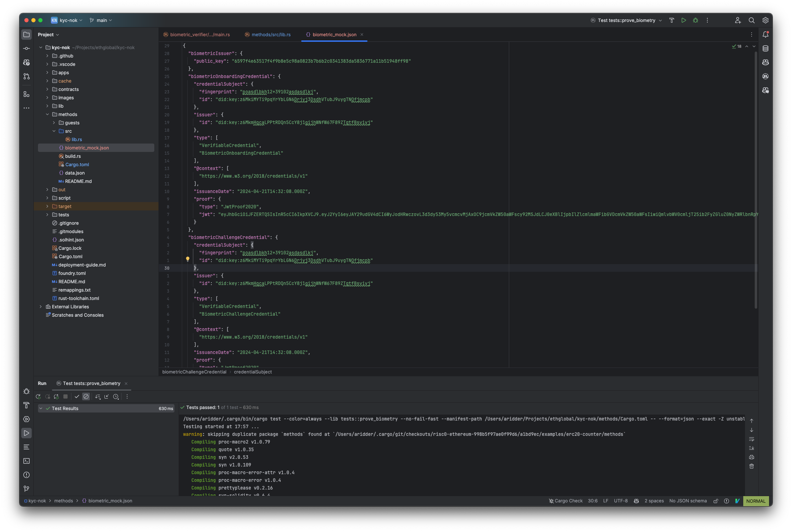Viewport: 792px width, 532px height.
Task: Collapse all test results icon
Action: pos(107,396)
